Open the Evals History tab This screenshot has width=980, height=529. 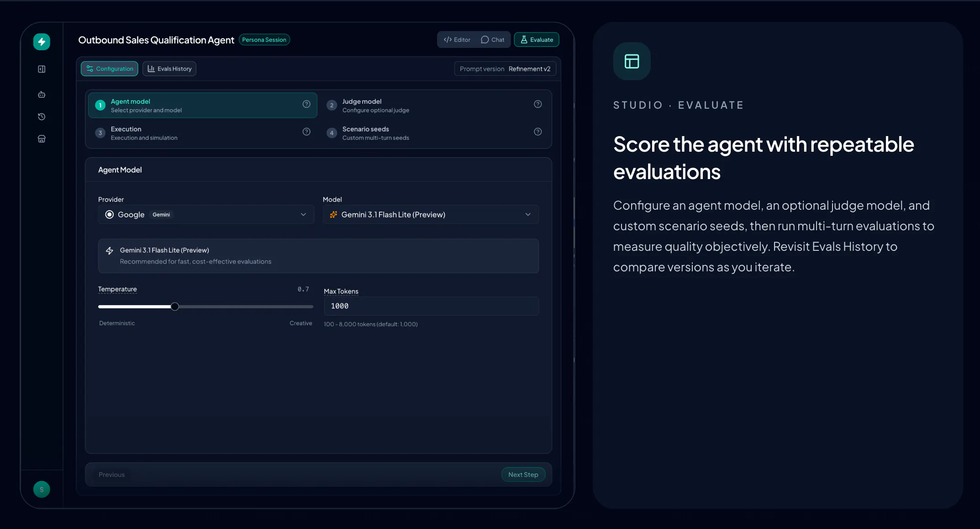(169, 69)
